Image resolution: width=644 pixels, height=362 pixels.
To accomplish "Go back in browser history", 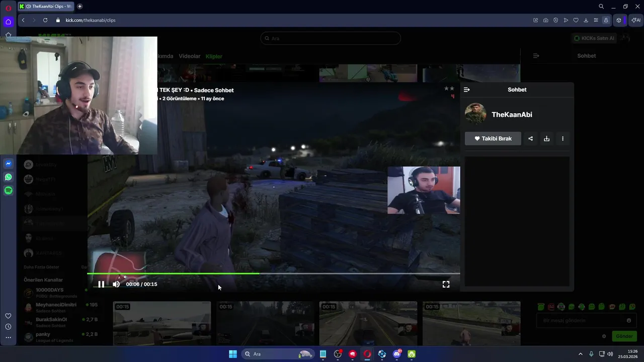I will [23, 20].
